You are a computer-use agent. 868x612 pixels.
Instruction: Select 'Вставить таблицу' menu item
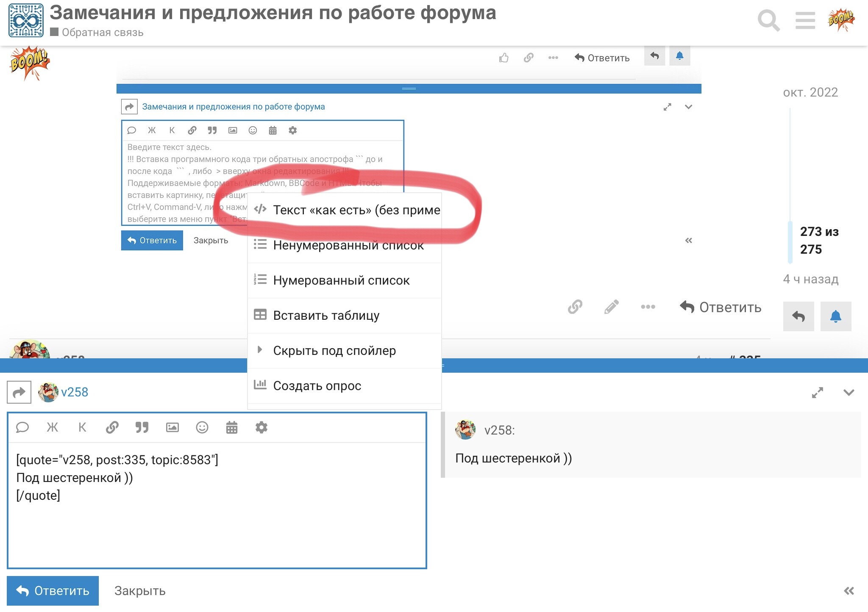tap(345, 316)
